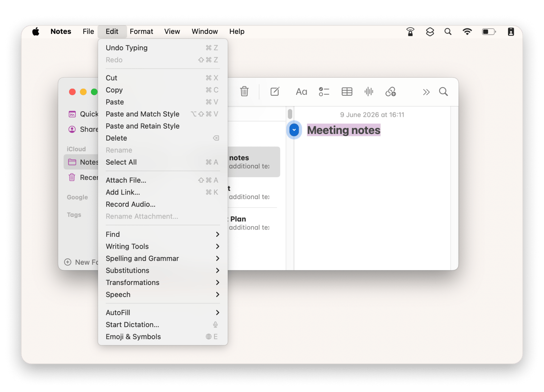
Task: Choose Undo Typing from Edit menu
Action: [163, 48]
